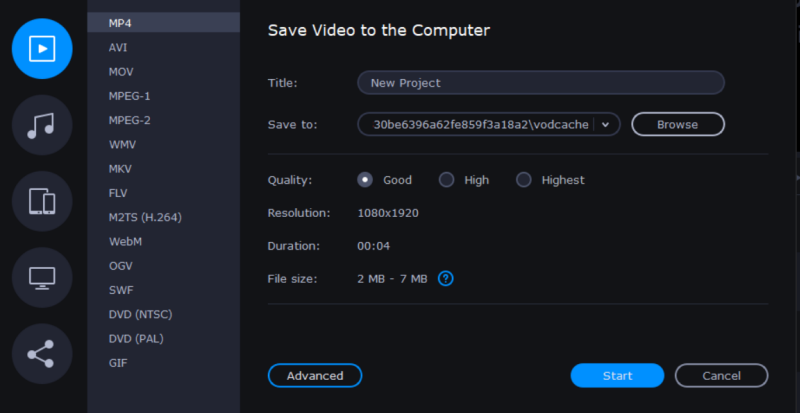Click Browse to choose a folder
The height and width of the screenshot is (413, 800).
click(677, 124)
